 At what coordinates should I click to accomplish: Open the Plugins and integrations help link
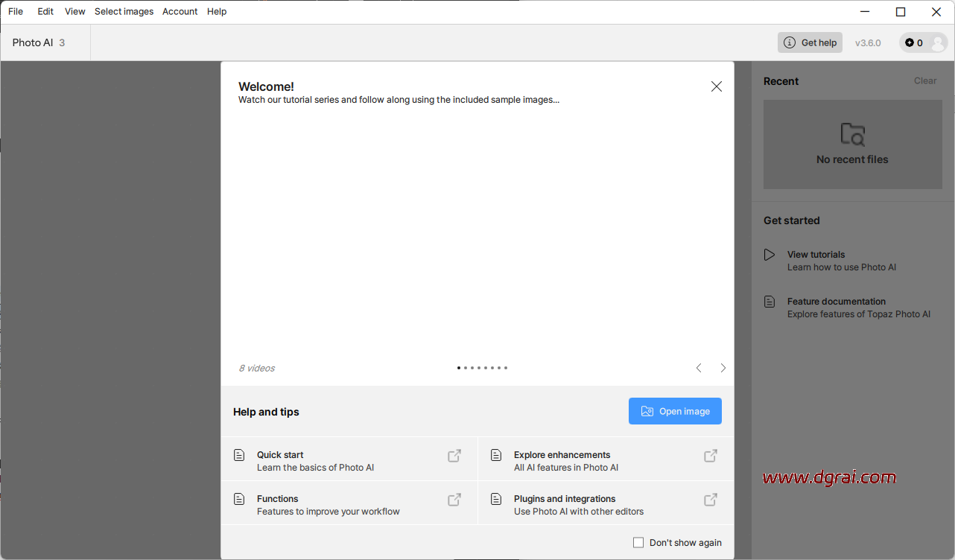[606, 503]
